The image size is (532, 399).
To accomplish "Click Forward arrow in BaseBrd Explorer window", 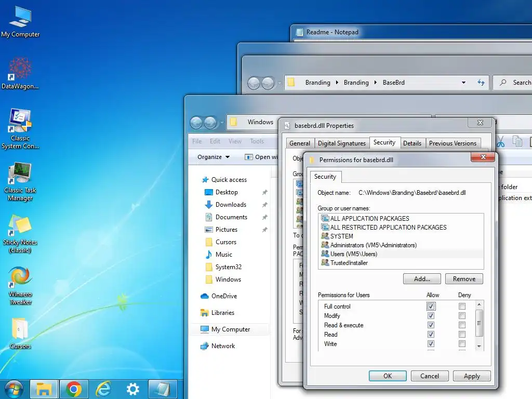I will [268, 83].
